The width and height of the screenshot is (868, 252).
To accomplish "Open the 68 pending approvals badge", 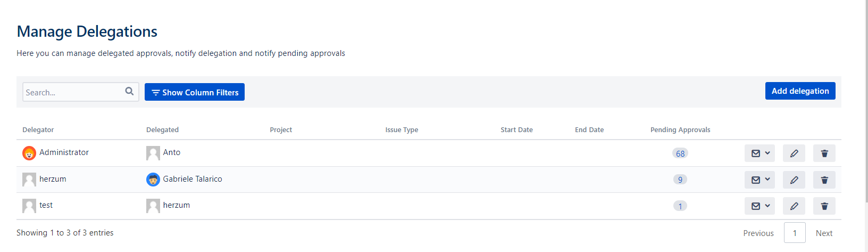I will [680, 153].
